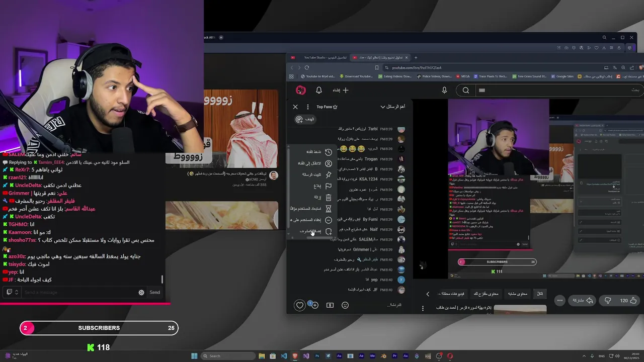Screen dimensions: 644x362
Task: Click the browser reload button
Action: 306,67
